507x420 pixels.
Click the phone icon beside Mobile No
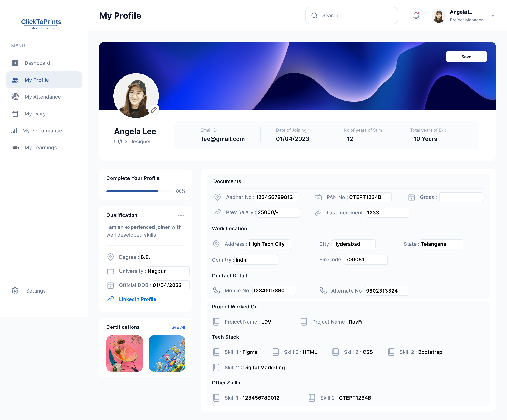[216, 290]
